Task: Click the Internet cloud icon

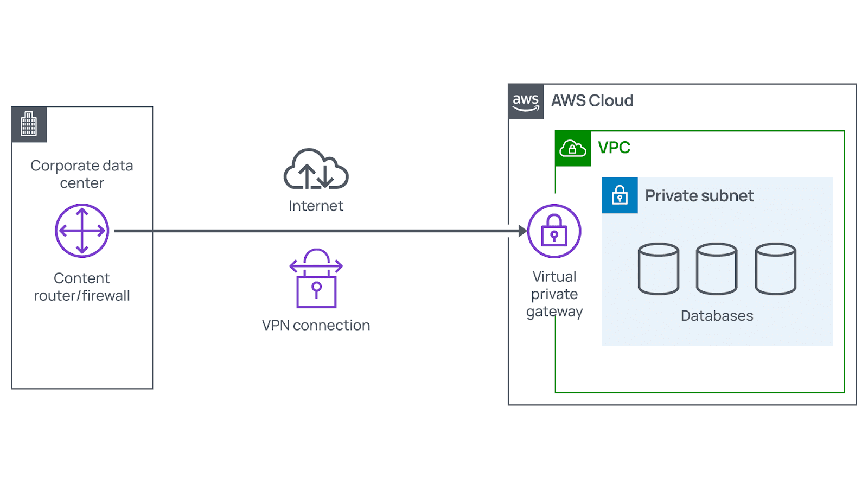Action: (316, 170)
